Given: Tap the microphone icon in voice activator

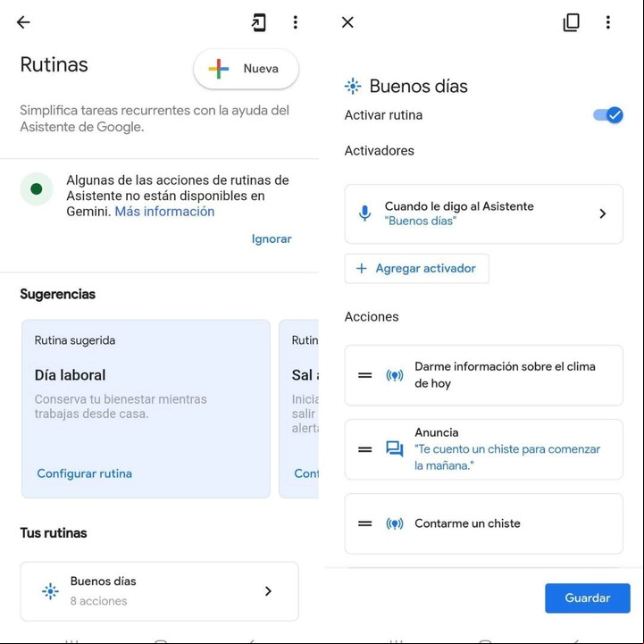Looking at the screenshot, I should pyautogui.click(x=364, y=213).
